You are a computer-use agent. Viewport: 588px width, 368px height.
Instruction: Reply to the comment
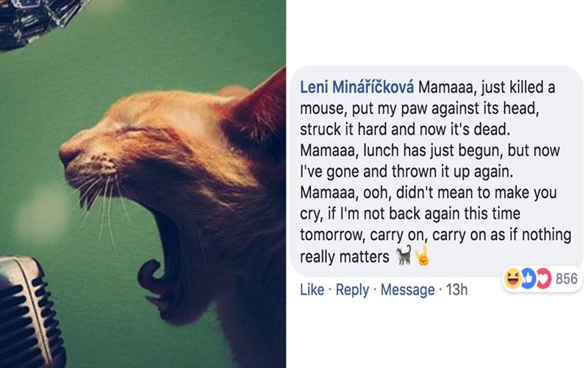pyautogui.click(x=352, y=290)
